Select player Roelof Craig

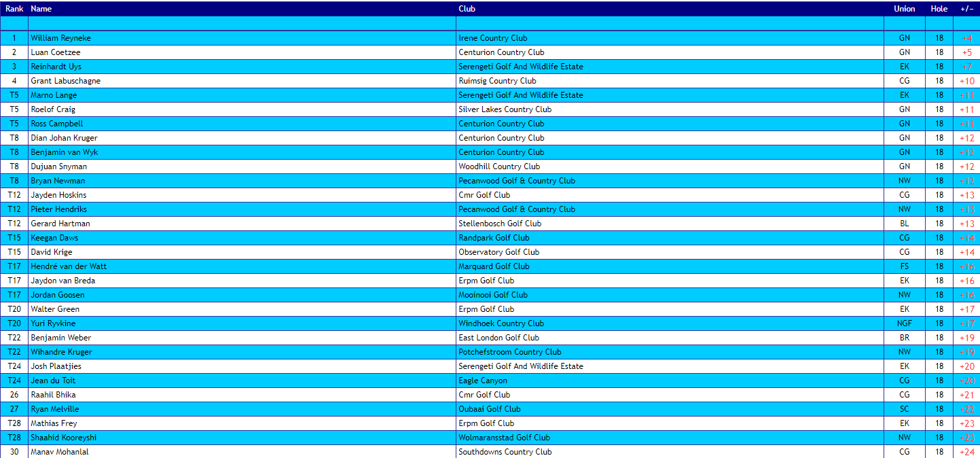53,109
